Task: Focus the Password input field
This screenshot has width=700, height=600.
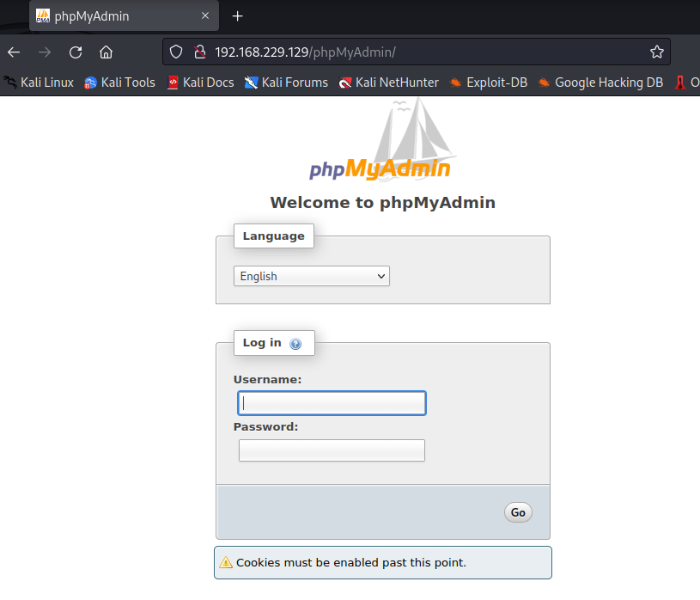Action: (x=332, y=450)
